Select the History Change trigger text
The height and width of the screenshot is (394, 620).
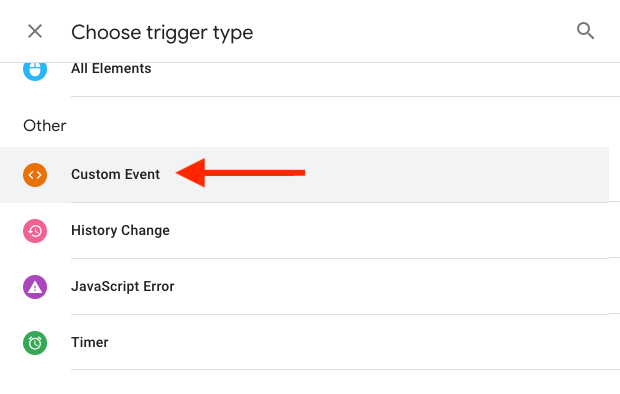(120, 231)
